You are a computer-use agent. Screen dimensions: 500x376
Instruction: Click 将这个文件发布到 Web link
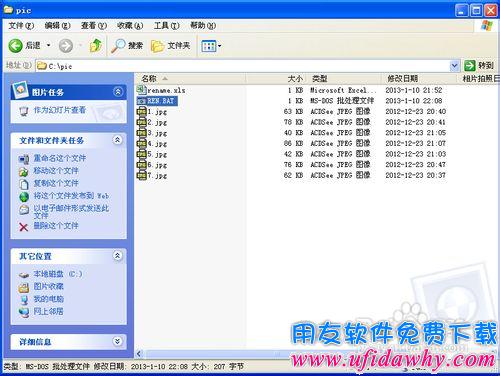(71, 196)
